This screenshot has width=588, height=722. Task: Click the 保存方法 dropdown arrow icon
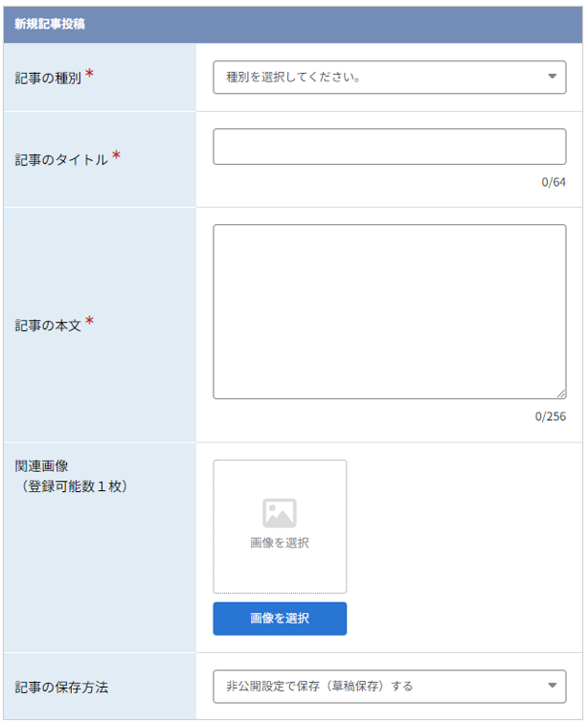point(552,686)
